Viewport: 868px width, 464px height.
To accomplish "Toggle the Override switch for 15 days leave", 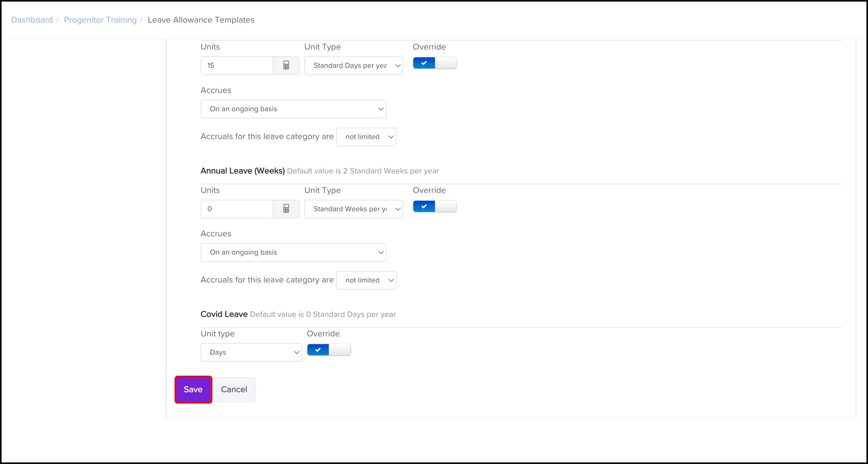I will [435, 63].
